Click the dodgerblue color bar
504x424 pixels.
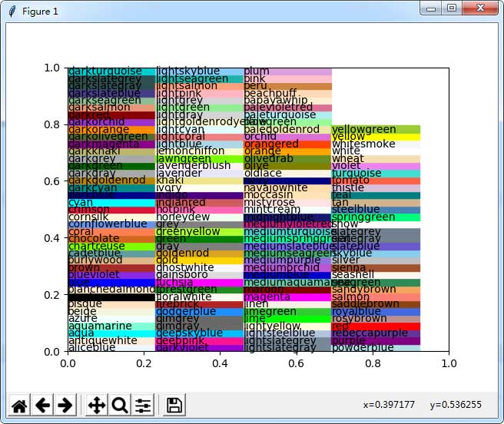tap(200, 312)
